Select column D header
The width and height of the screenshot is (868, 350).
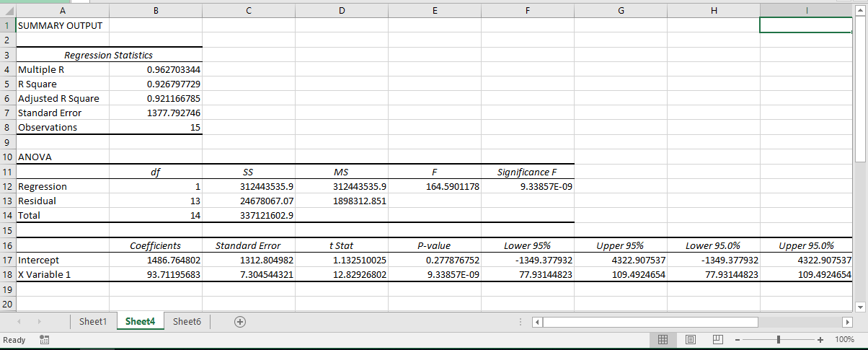click(x=342, y=11)
